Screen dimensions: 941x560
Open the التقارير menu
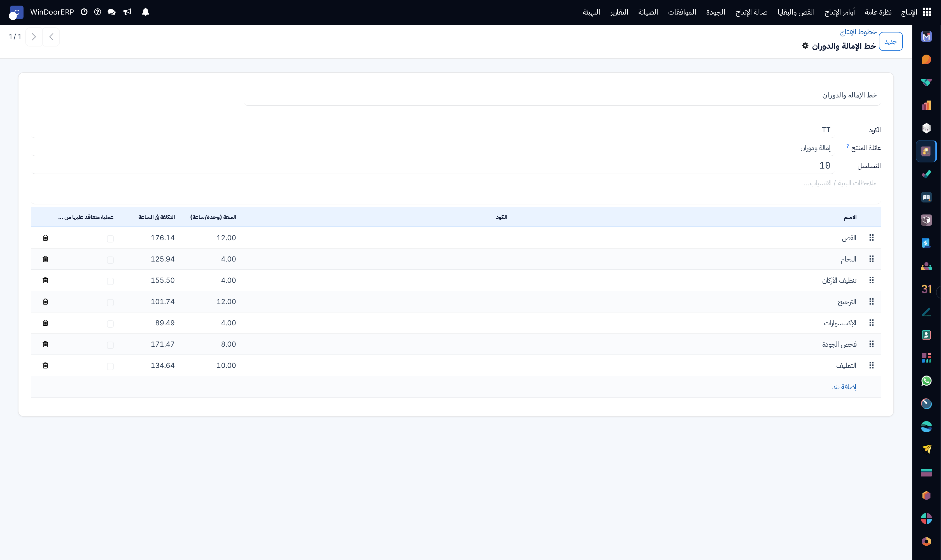(x=619, y=12)
